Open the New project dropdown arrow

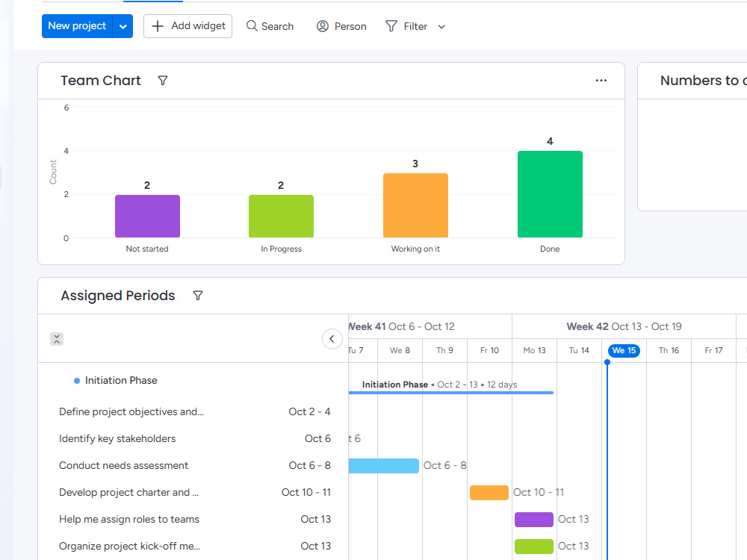pos(123,26)
